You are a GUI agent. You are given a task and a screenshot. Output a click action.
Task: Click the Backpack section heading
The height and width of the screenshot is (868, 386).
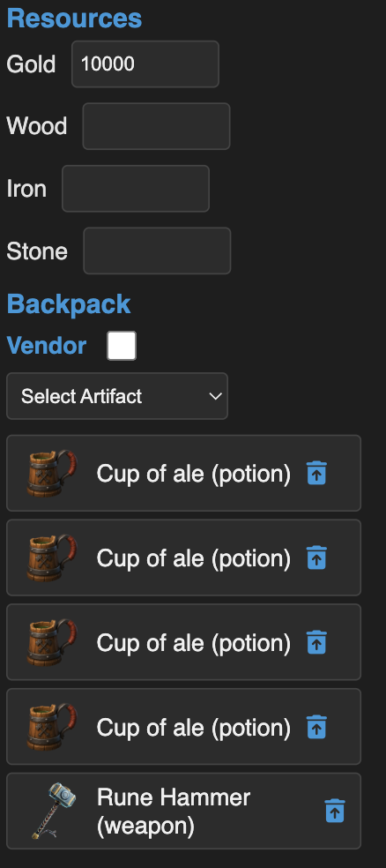click(69, 304)
